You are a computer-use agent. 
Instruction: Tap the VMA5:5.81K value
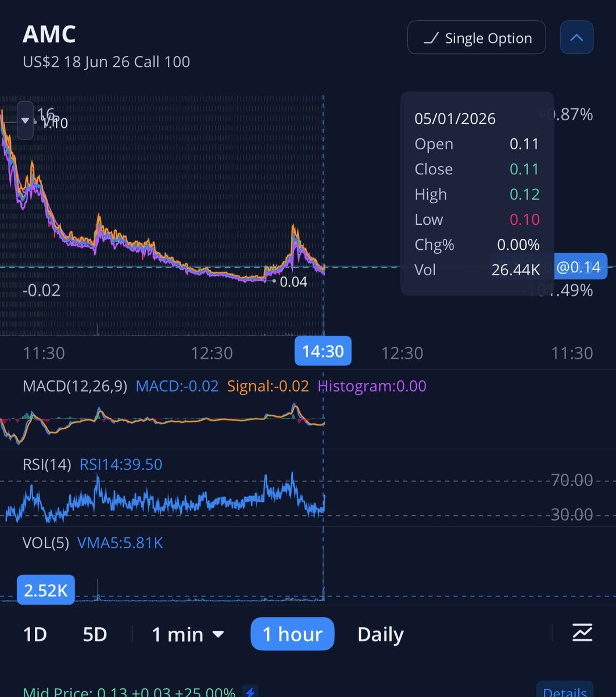[x=120, y=543]
